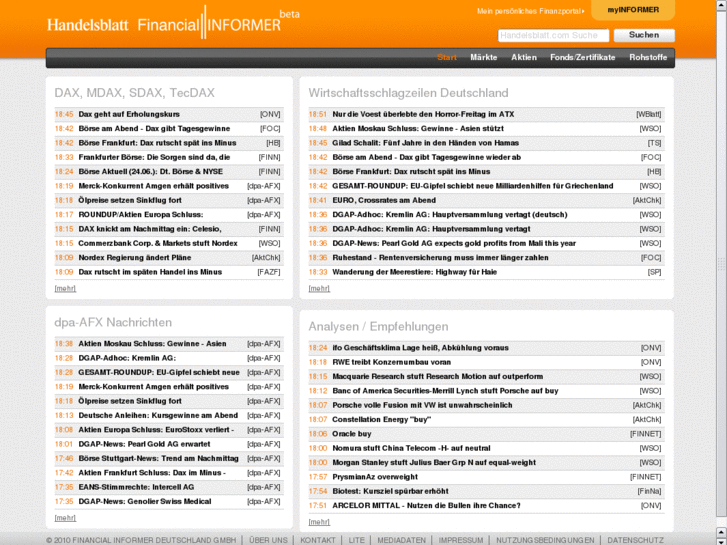Open RWE treibt Konzernumbau voran

[x=391, y=362]
